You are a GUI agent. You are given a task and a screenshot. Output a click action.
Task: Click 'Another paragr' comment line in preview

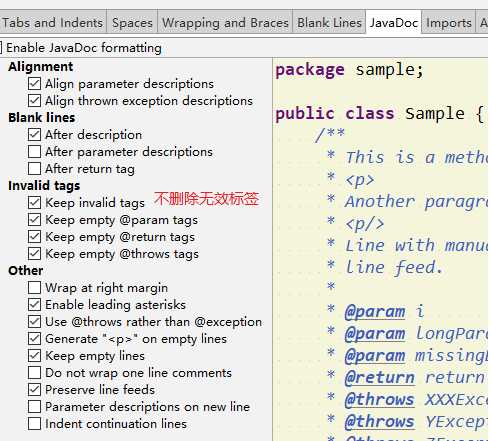(x=409, y=202)
